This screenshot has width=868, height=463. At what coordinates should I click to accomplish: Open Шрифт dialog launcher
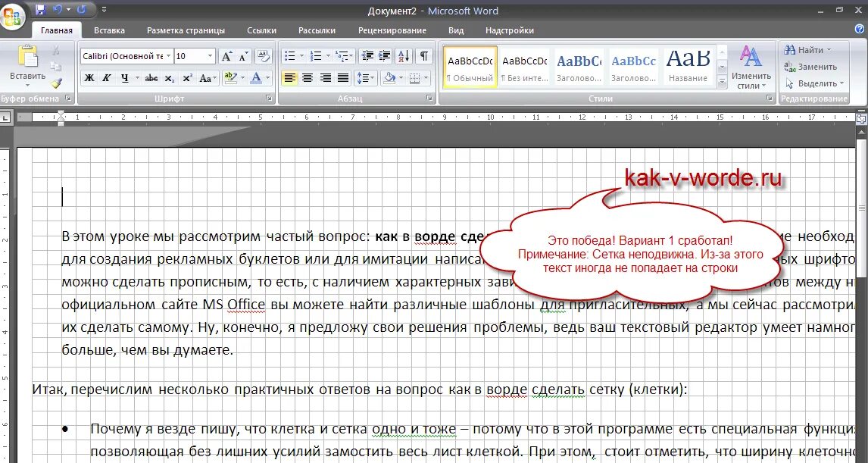coord(269,98)
